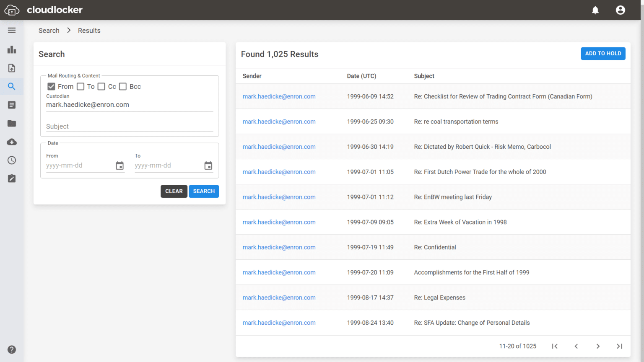Open the From date calendar picker
644x362 pixels.
tap(119, 165)
